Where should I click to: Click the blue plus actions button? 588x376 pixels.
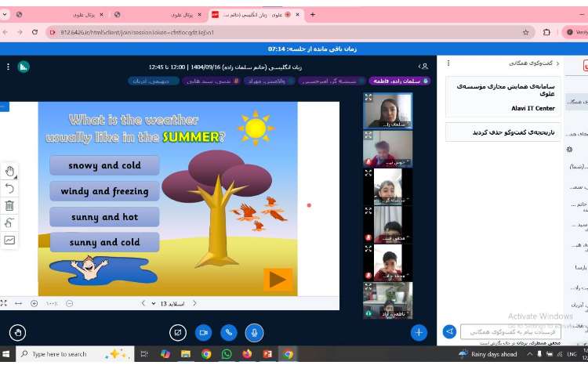click(x=419, y=332)
